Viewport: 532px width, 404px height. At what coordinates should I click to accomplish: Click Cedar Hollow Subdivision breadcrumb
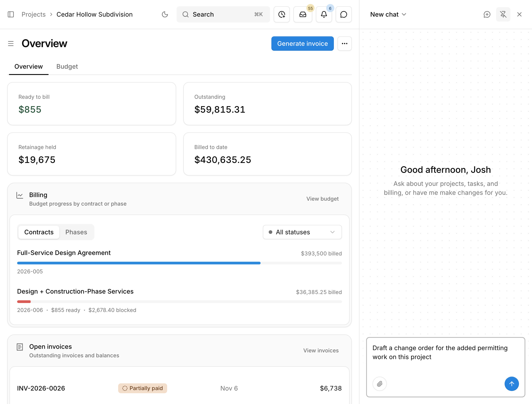pyautogui.click(x=94, y=14)
